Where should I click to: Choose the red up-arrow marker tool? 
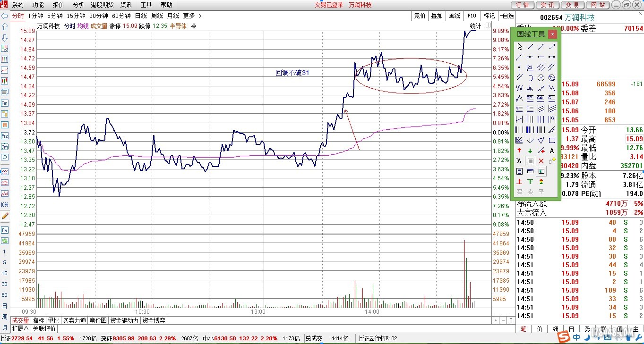tap(520, 151)
